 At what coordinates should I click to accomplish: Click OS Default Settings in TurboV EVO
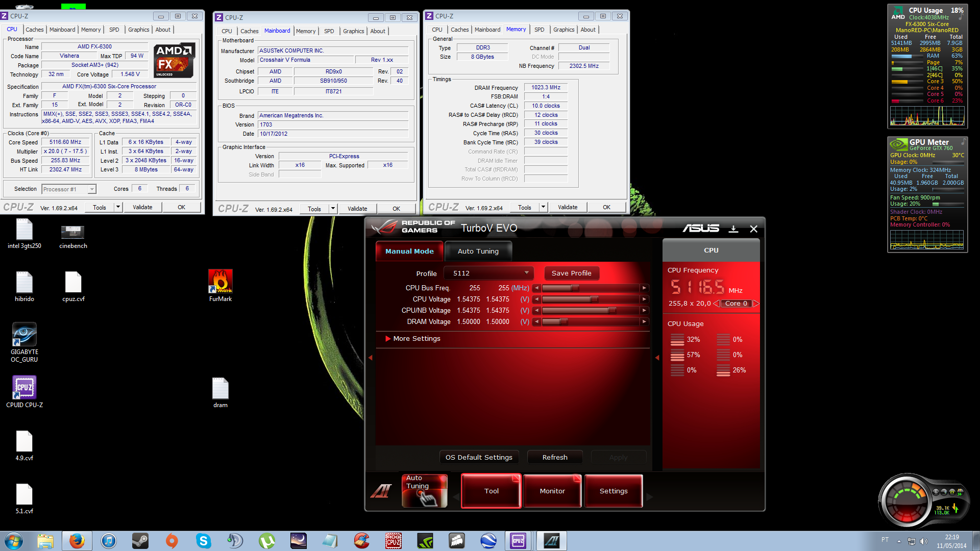[x=479, y=457]
